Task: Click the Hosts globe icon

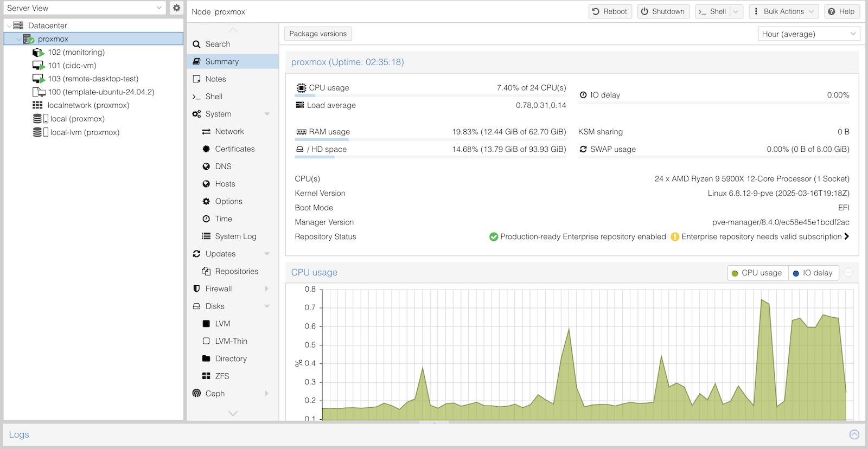Action: pos(206,184)
